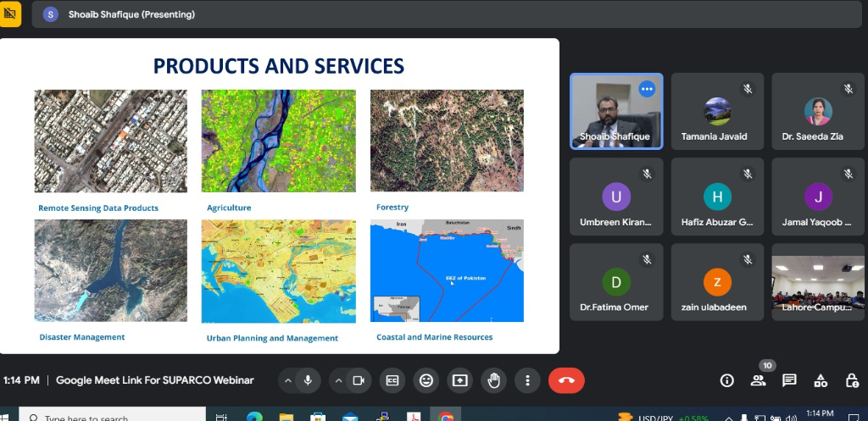Open host controls lock icon
Image resolution: width=868 pixels, height=421 pixels.
(852, 380)
